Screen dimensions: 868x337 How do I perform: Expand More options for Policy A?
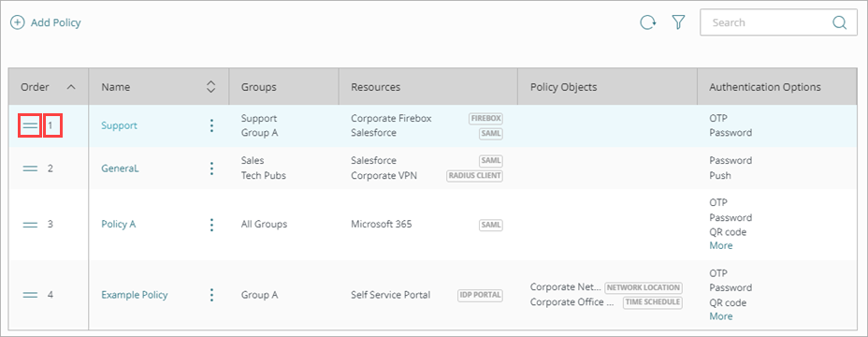pos(721,245)
